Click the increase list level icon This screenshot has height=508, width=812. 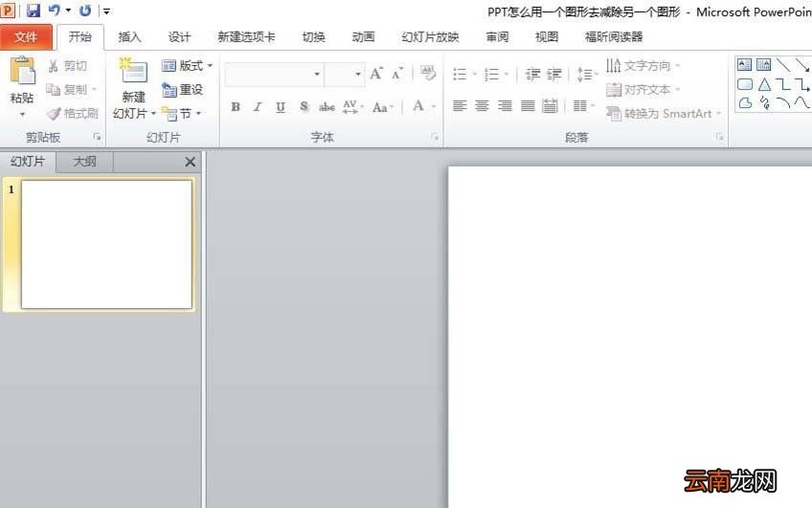[553, 75]
